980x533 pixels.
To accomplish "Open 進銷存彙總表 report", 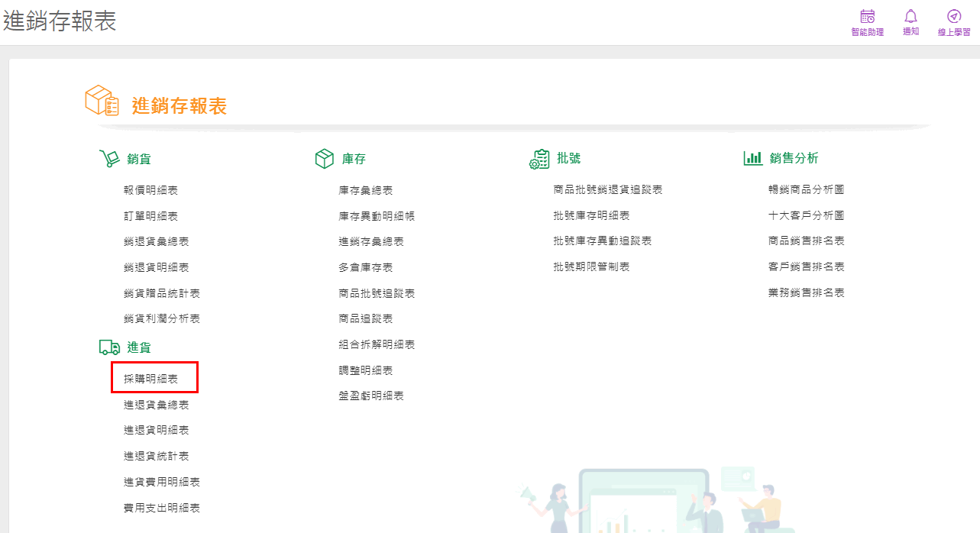I will 371,241.
